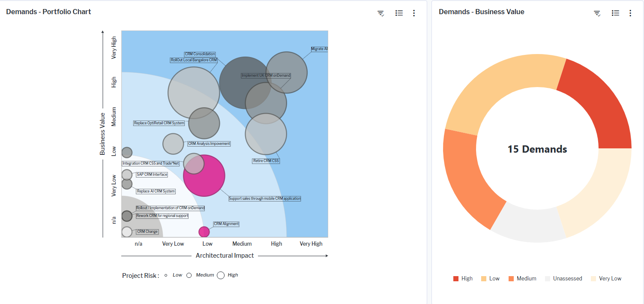Click list view icon in Portfolio Chart panel
Image resolution: width=644 pixels, height=304 pixels.
pos(399,13)
